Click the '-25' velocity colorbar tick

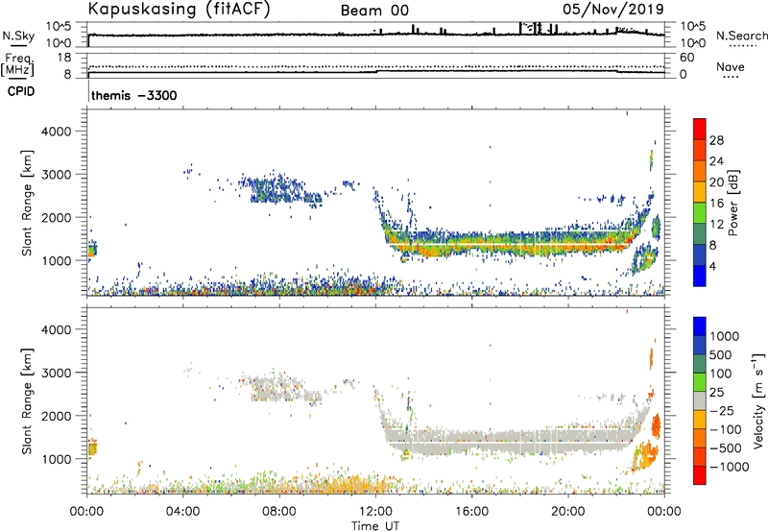click(721, 410)
